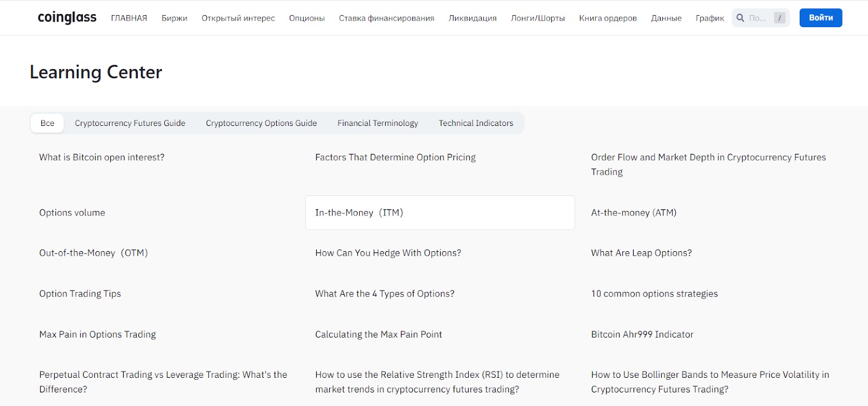The width and height of the screenshot is (868, 406).
Task: Open 'Max Pain in Options Trading' article
Action: click(x=98, y=334)
